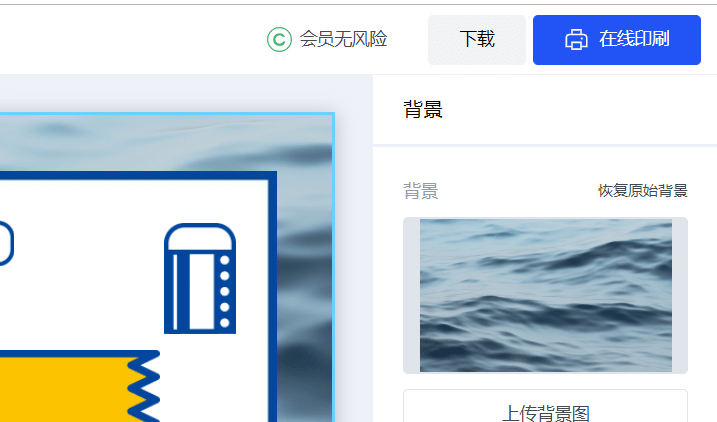Click the green copyright icon
This screenshot has height=422, width=717.
click(279, 39)
